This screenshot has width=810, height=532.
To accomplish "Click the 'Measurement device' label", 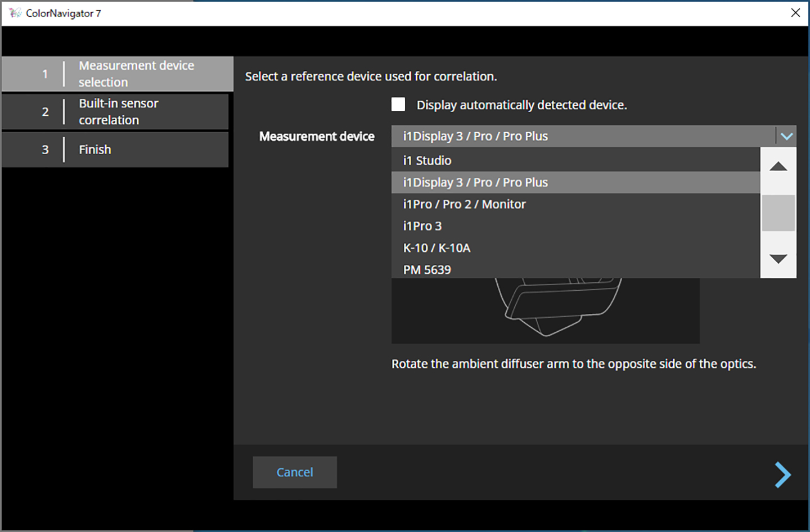I will tap(317, 136).
